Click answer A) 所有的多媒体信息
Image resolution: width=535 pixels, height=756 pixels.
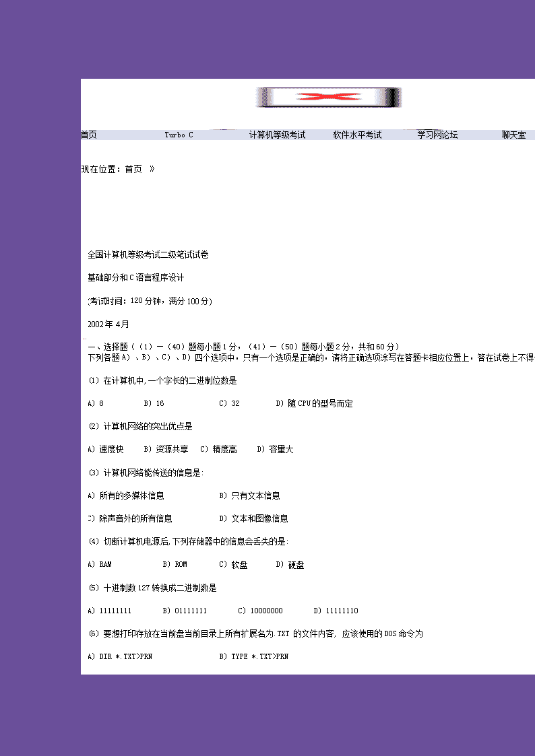tap(126, 495)
